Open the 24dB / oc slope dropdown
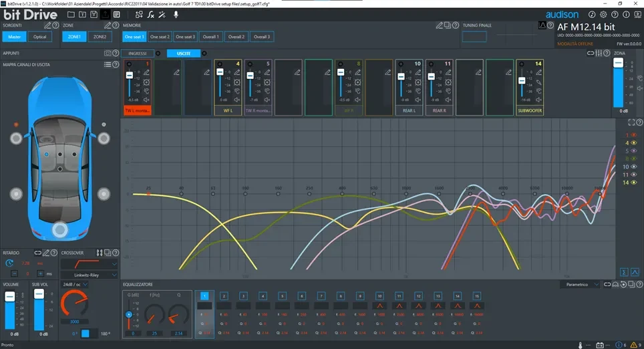 point(75,284)
